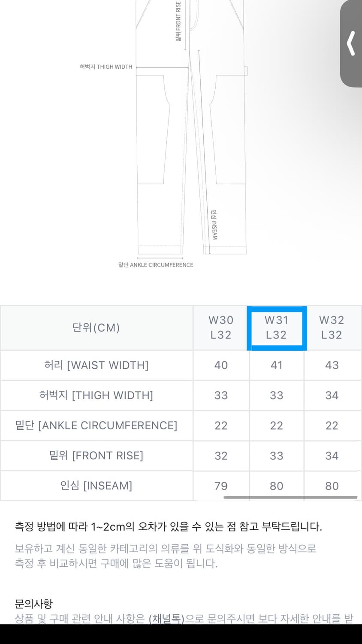Click the 인심 [INSEAM] row label
This screenshot has width=362, height=644.
click(96, 486)
